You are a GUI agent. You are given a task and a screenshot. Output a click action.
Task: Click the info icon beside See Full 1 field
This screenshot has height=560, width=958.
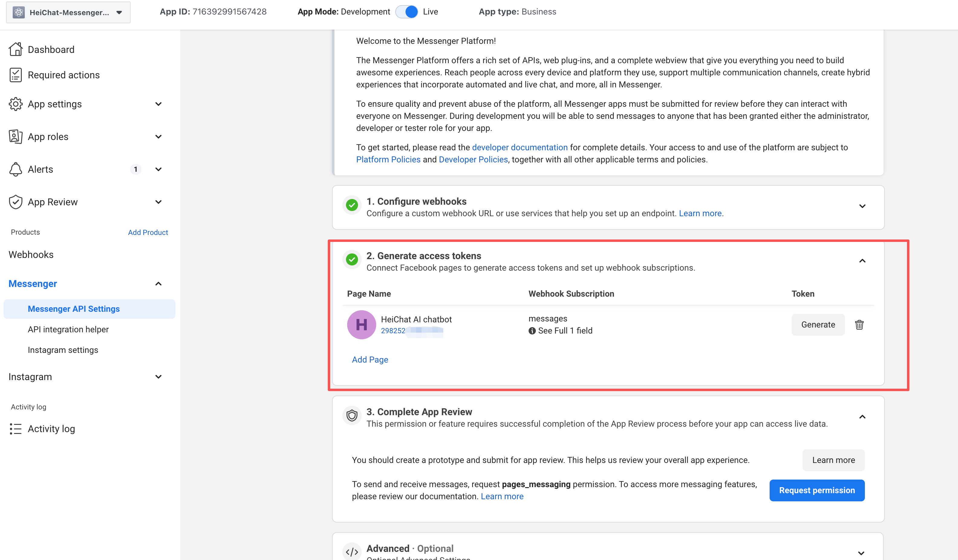(532, 331)
